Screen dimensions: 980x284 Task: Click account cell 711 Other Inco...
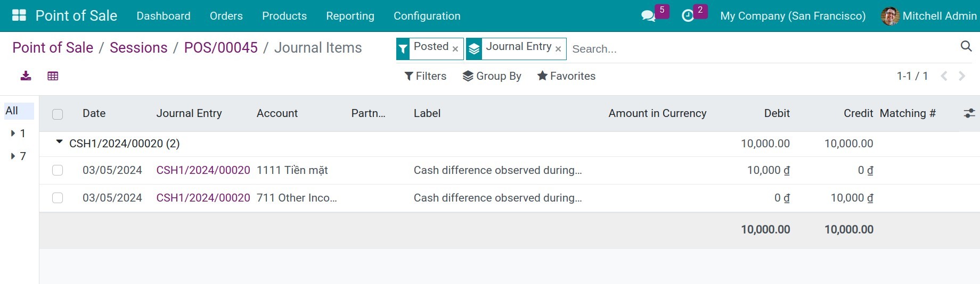(297, 198)
